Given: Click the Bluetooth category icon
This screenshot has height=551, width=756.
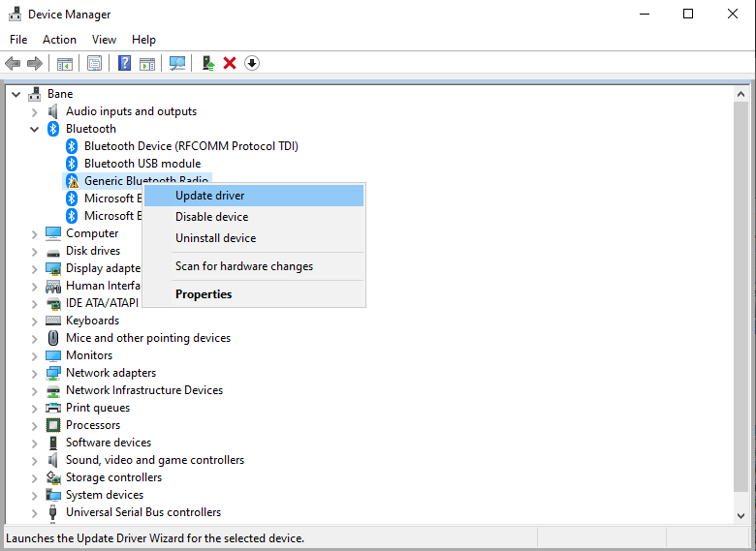Looking at the screenshot, I should pyautogui.click(x=53, y=129).
